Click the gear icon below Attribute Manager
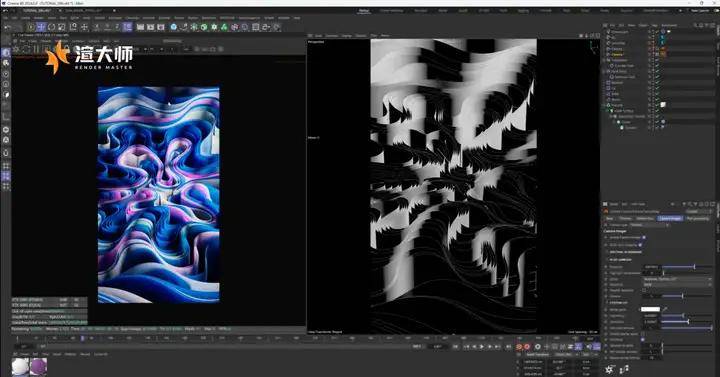 (609, 370)
